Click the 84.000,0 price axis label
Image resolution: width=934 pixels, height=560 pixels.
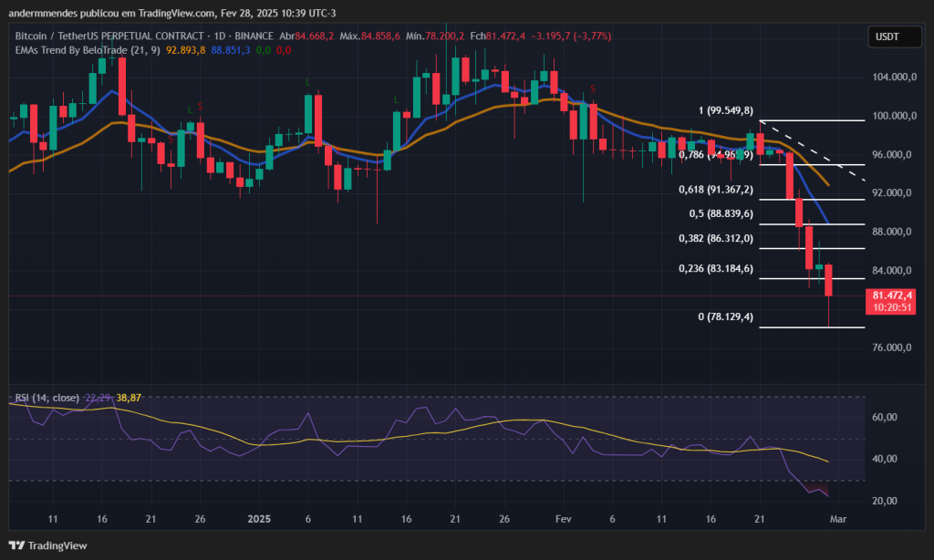tap(892, 271)
